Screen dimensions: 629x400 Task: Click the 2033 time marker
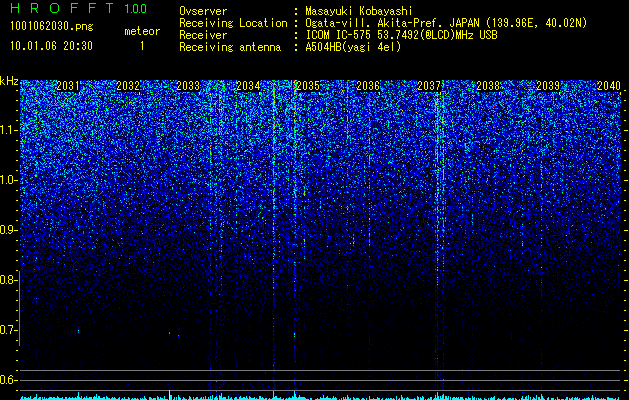pos(188,86)
